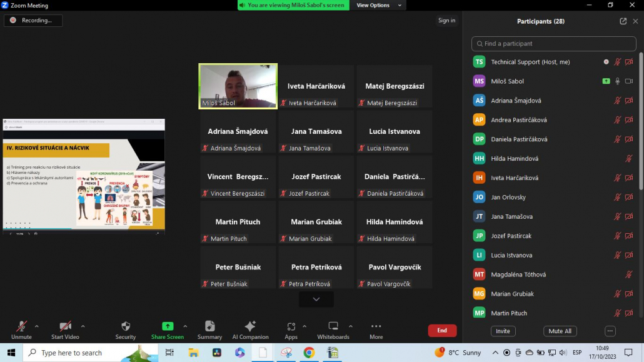The image size is (644, 362).
Task: Unmute your microphone
Action: point(21,326)
